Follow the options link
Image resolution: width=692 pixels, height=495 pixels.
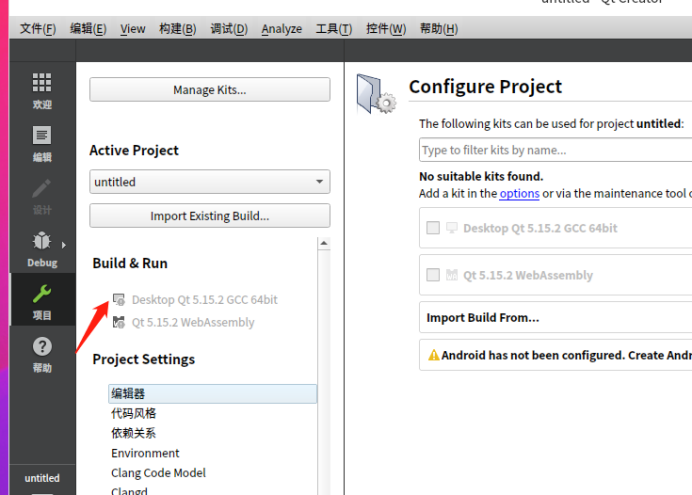[x=519, y=194]
